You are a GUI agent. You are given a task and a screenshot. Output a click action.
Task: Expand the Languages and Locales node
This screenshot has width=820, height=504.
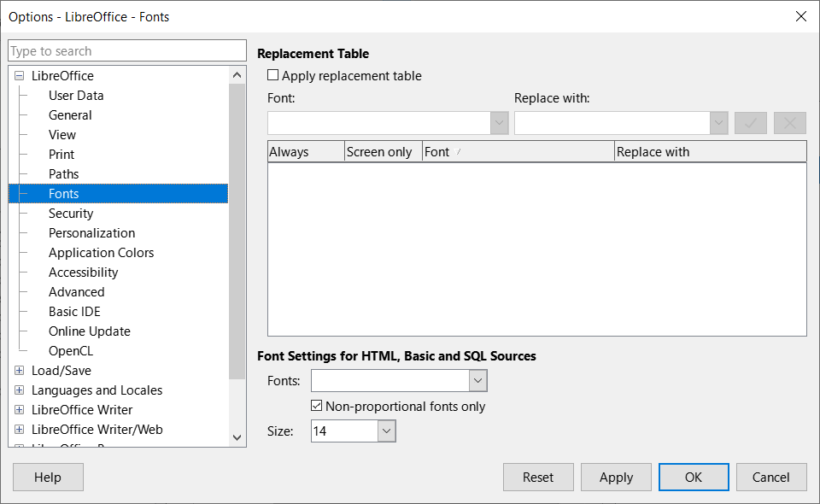coord(19,390)
